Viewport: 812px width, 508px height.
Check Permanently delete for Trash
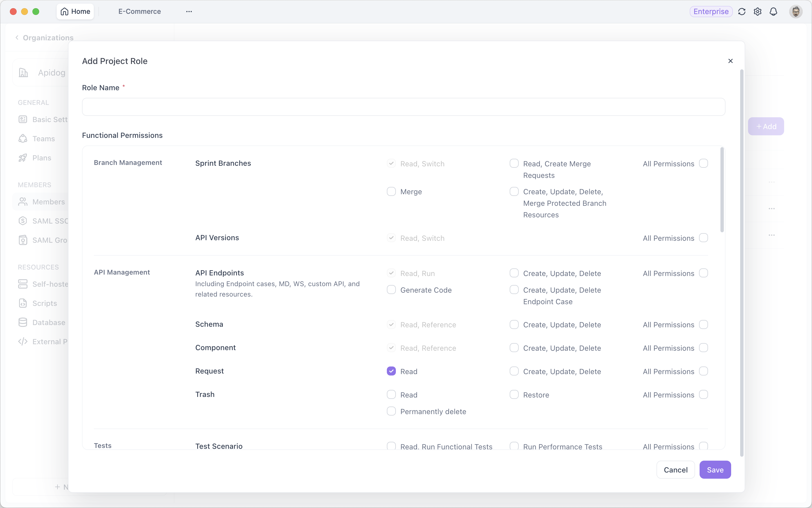(x=391, y=411)
